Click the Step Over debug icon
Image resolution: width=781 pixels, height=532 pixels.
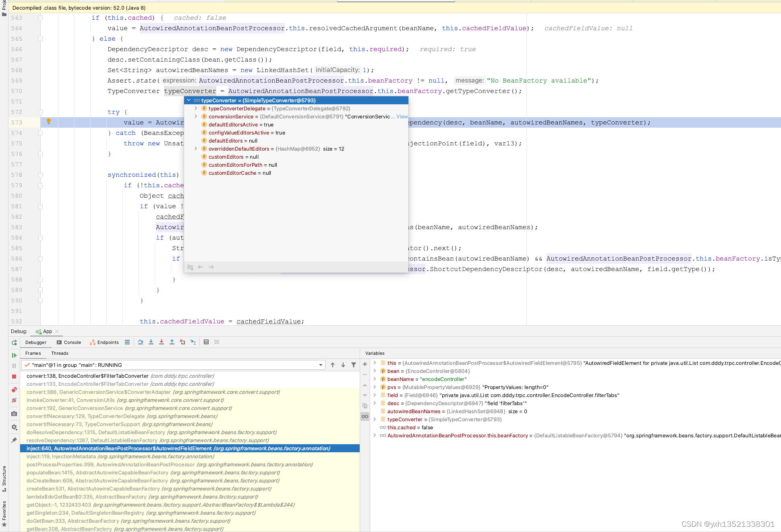[x=140, y=342]
